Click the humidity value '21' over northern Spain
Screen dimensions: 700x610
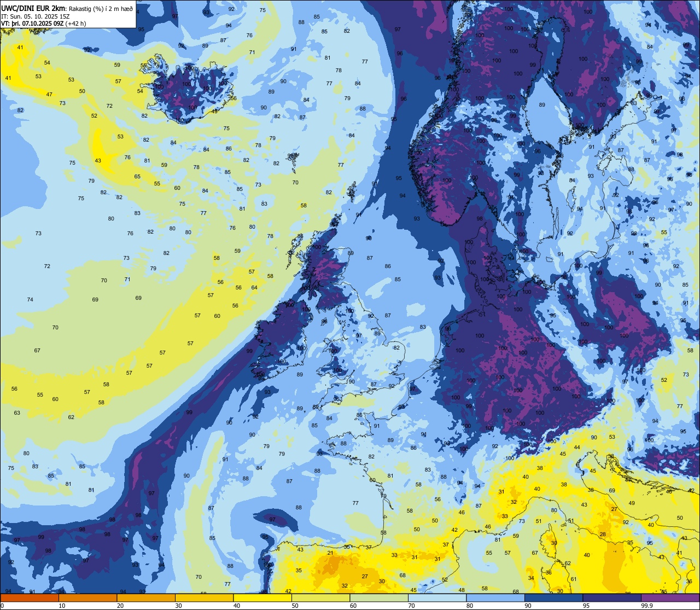tap(330, 553)
